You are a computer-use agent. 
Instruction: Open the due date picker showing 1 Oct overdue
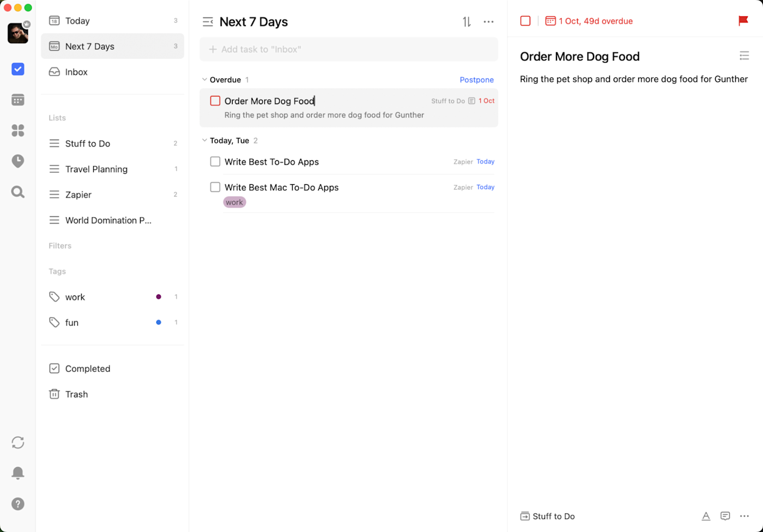pos(589,21)
